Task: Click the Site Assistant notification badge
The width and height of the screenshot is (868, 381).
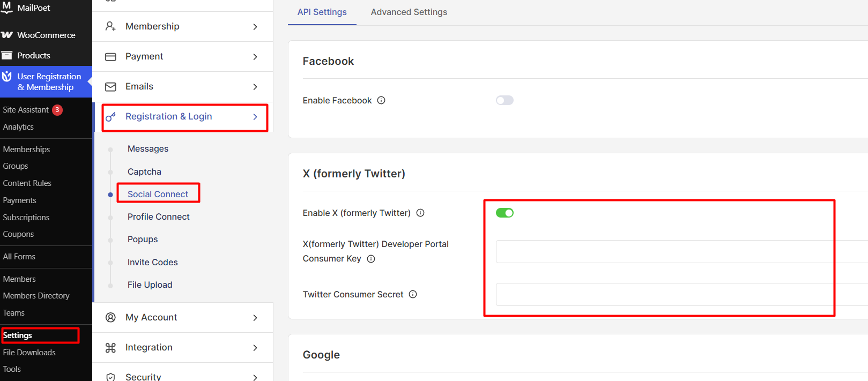Action: (57, 110)
